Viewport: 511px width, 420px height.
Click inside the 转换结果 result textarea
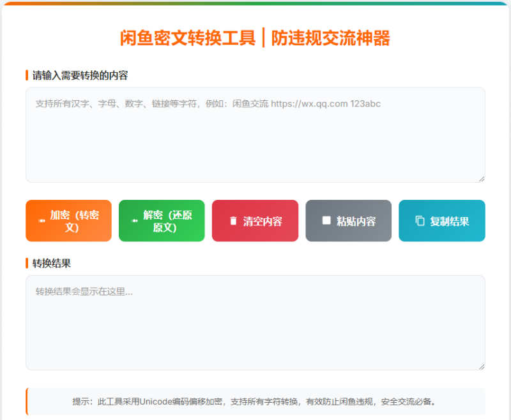pyautogui.click(x=256, y=322)
